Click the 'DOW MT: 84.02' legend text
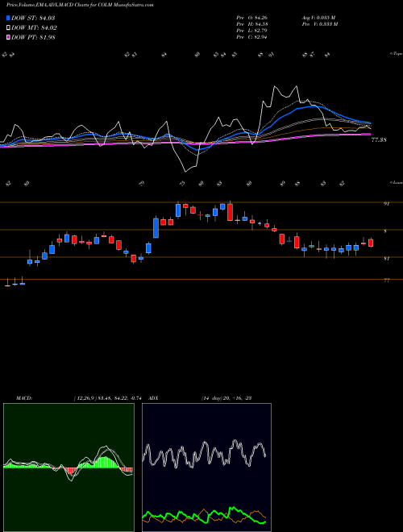Screen dimensions: 403x532 pyautogui.click(x=35, y=28)
